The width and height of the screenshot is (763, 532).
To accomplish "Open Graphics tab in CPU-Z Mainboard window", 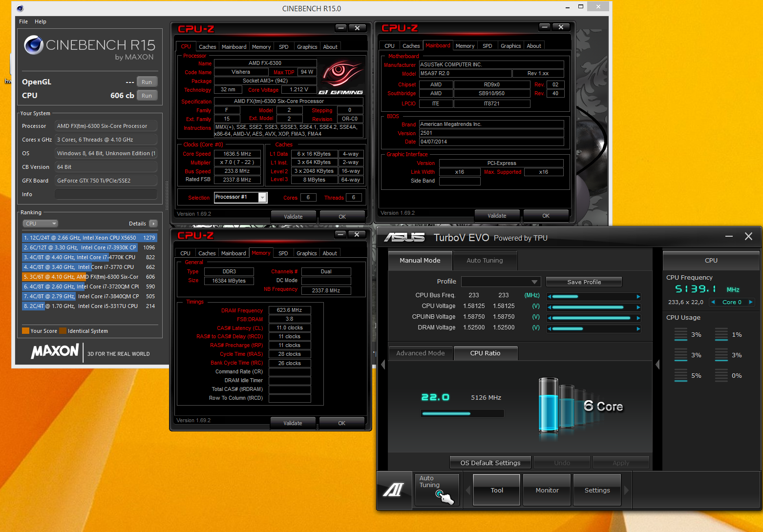I will coord(510,46).
